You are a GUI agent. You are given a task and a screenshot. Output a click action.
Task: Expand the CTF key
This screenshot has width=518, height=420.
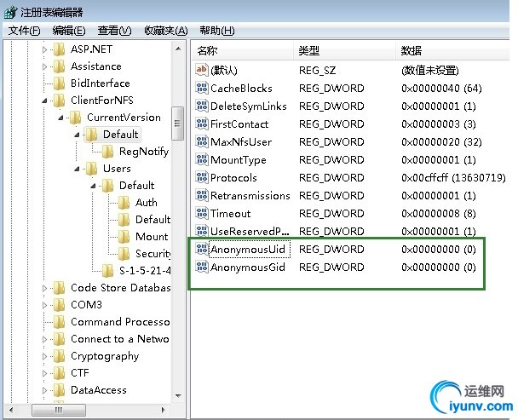tap(44, 373)
